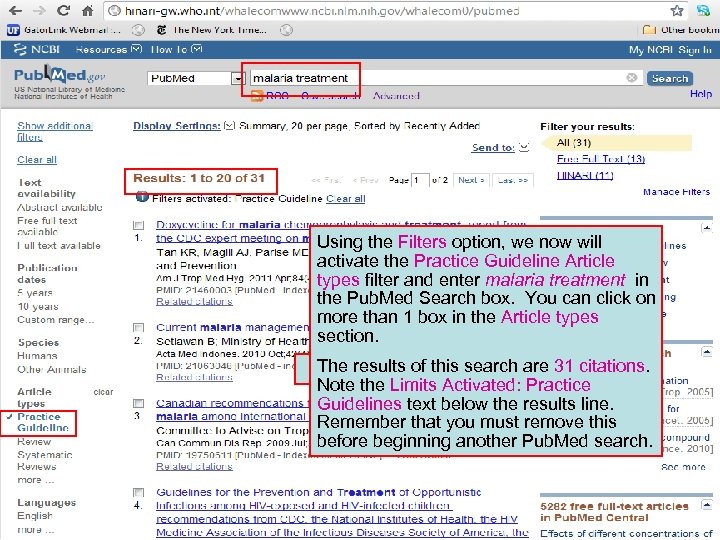The width and height of the screenshot is (720, 540).
Task: Open the Send to dropdown
Action: point(501,147)
